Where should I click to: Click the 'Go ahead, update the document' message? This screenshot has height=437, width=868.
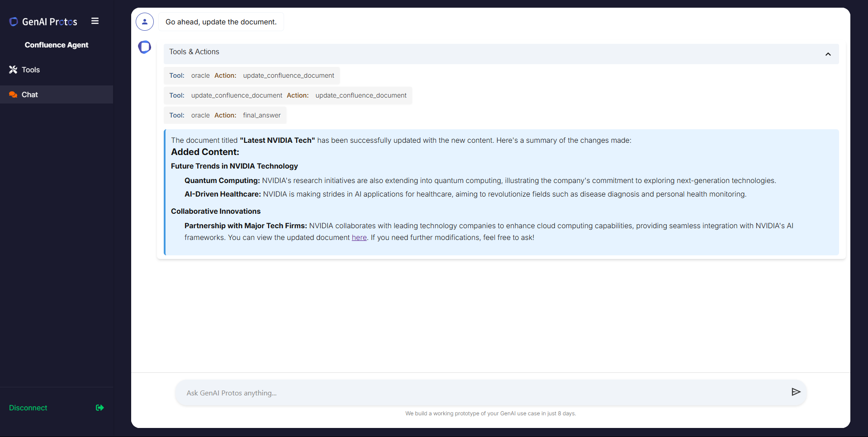click(221, 22)
